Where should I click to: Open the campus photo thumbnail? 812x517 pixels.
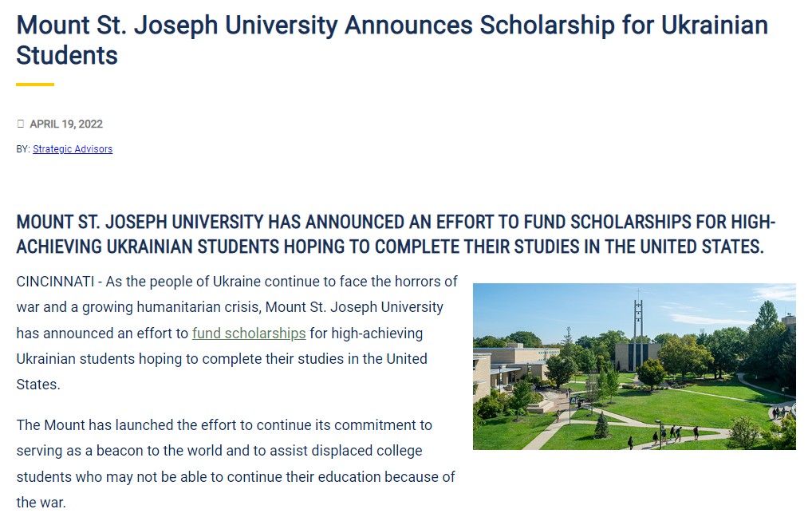click(x=634, y=366)
